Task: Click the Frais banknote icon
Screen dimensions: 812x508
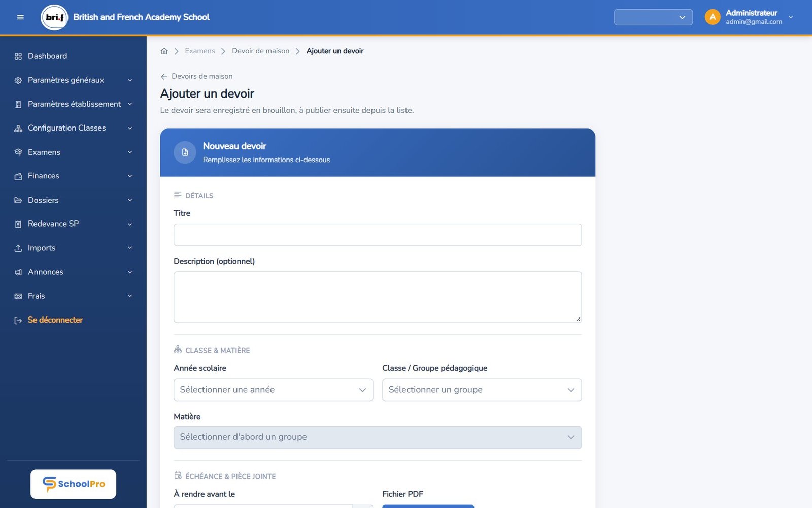Action: 18,296
